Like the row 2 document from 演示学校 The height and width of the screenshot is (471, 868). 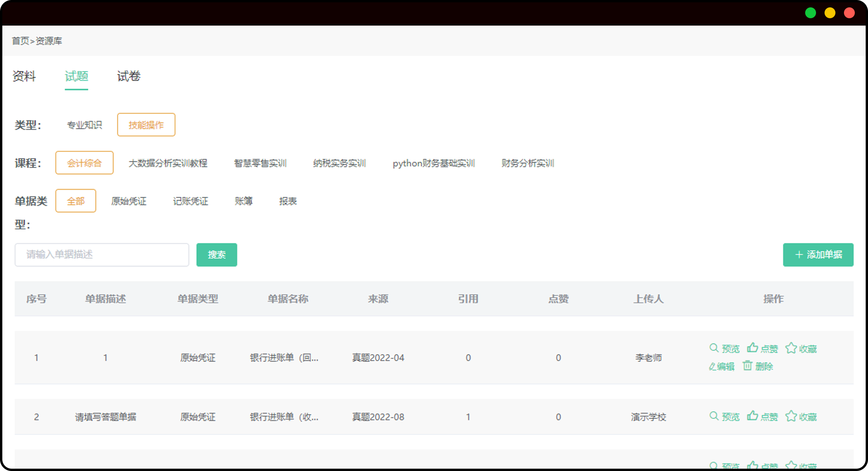click(x=763, y=417)
